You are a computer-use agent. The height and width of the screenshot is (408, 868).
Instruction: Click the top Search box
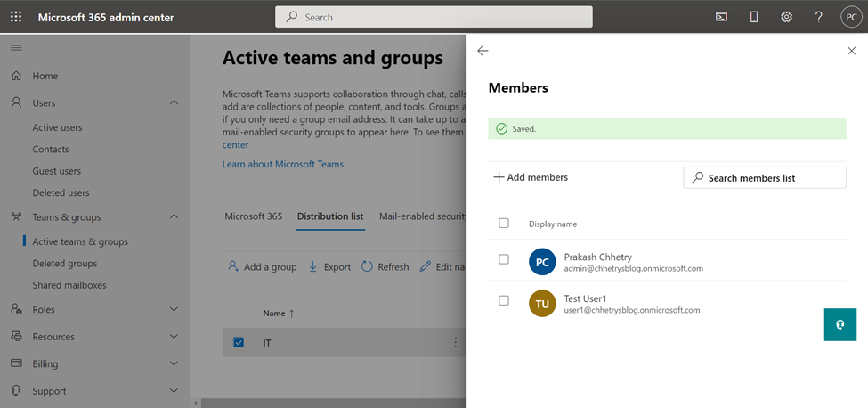tap(434, 17)
